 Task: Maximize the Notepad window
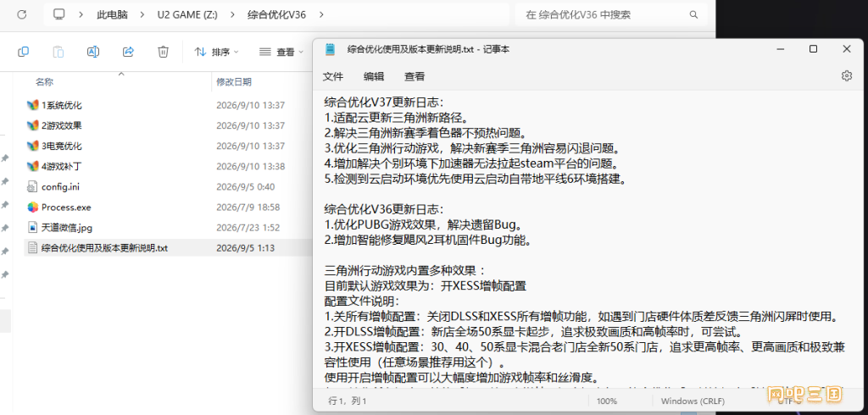[813, 49]
